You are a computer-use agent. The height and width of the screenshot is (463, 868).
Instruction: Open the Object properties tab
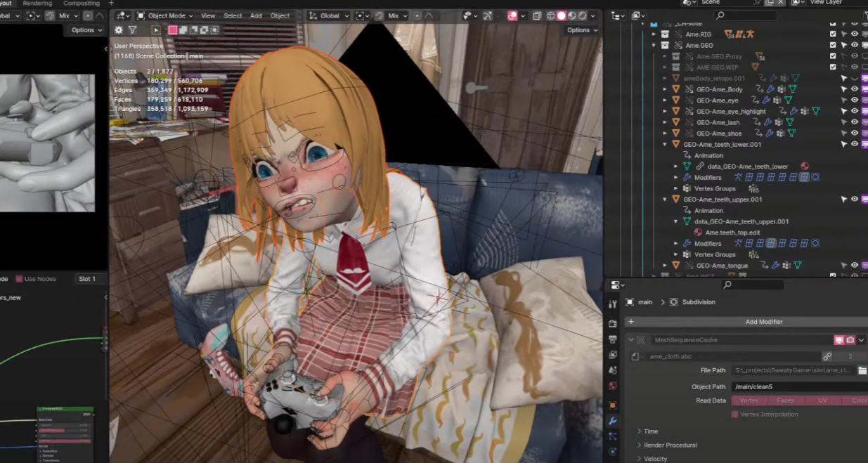coord(612,405)
